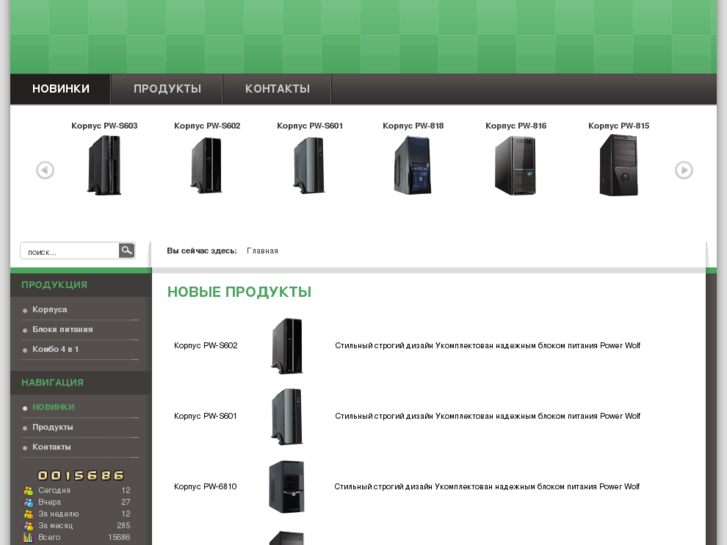Open the ПРОДУКТЫ tab in top menu

(167, 89)
